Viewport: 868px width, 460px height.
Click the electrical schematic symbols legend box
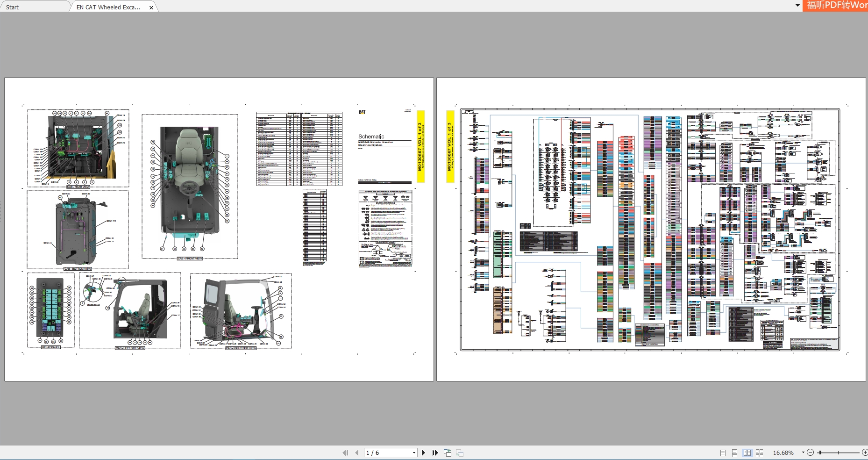coord(385,228)
